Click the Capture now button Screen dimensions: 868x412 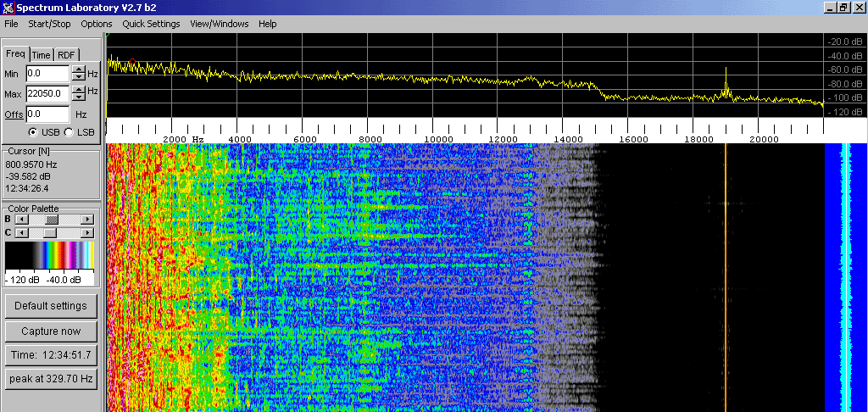pyautogui.click(x=51, y=331)
